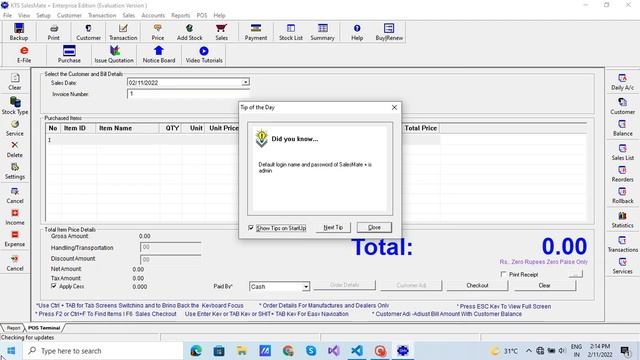Expand the Paid By Cash dropdown
640x360 pixels.
305,287
